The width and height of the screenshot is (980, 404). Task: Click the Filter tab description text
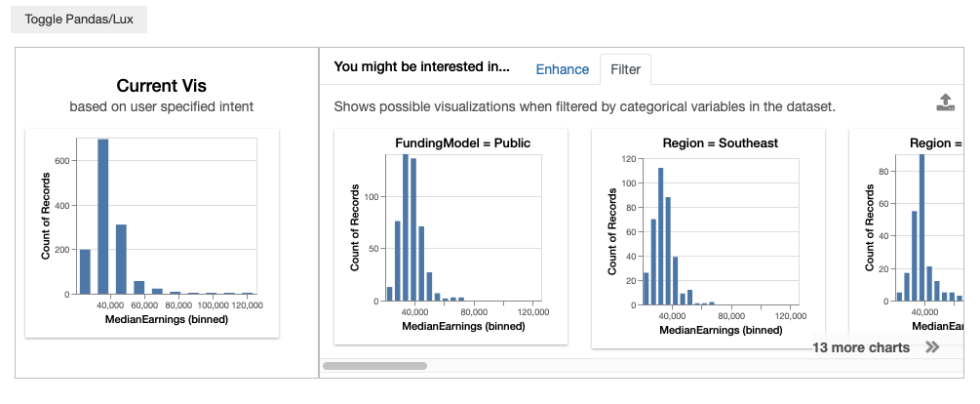pos(584,106)
